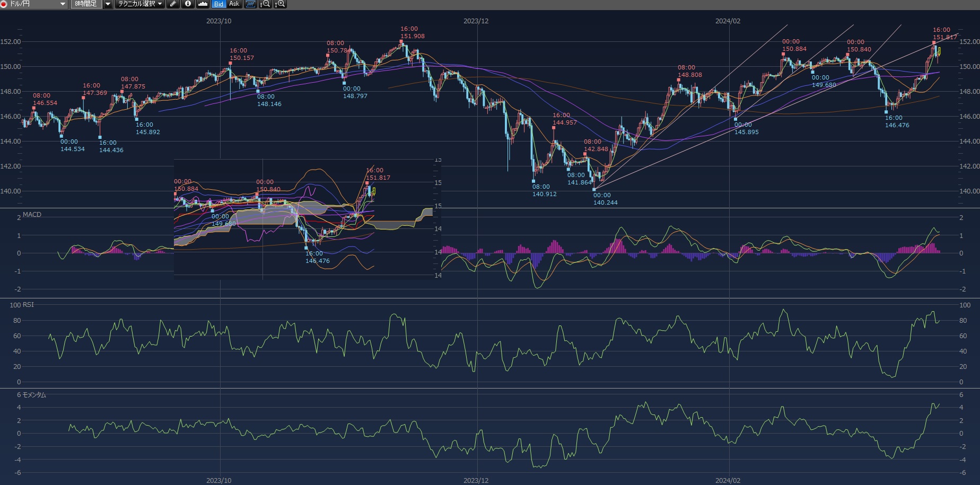The width and height of the screenshot is (980, 485).
Task: Click the RSI panel label
Action: pos(28,305)
